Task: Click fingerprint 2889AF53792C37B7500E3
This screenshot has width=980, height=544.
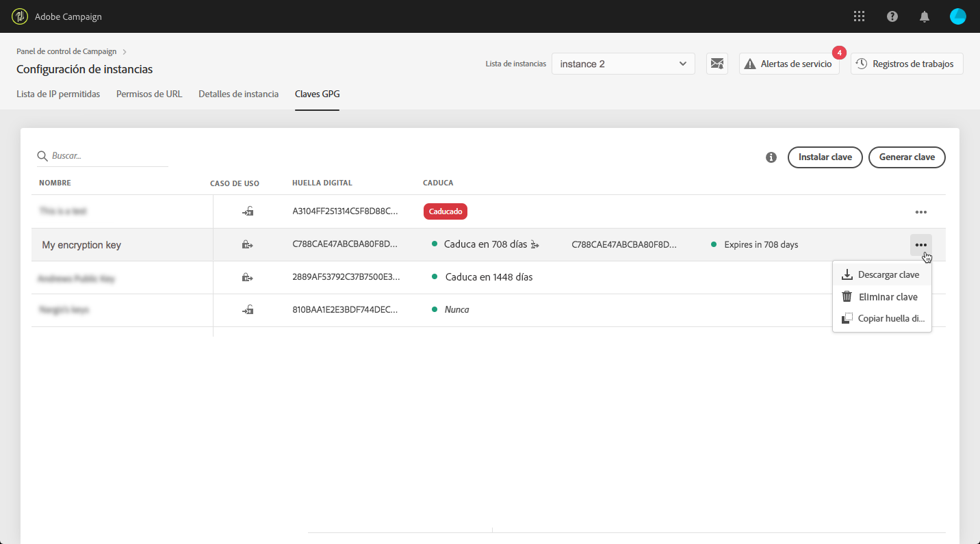Action: 346,277
